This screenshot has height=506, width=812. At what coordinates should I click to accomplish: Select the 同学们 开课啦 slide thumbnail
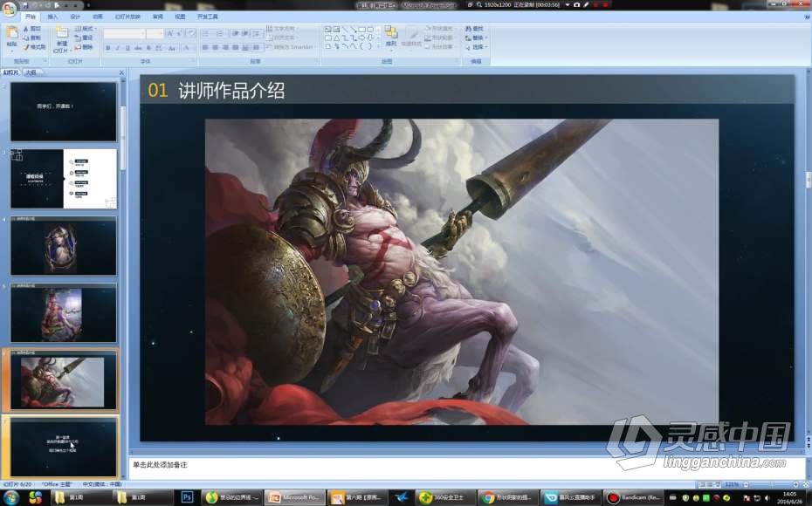point(64,112)
